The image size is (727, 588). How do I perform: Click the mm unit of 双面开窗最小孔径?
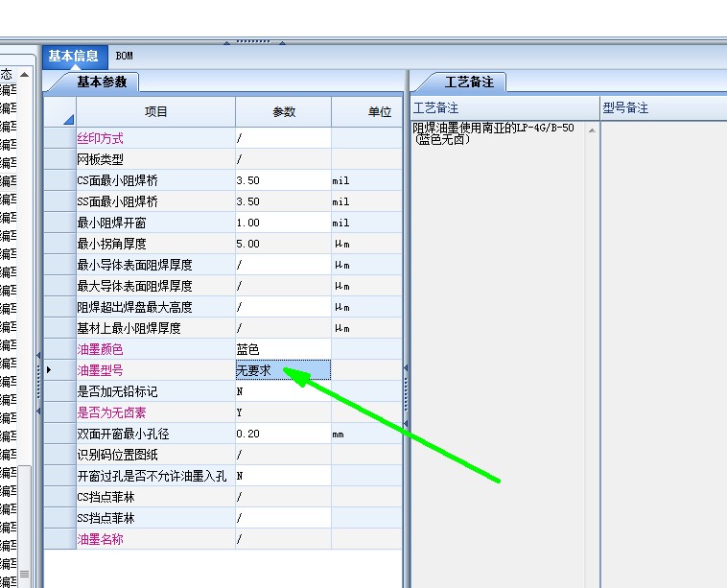coord(338,435)
